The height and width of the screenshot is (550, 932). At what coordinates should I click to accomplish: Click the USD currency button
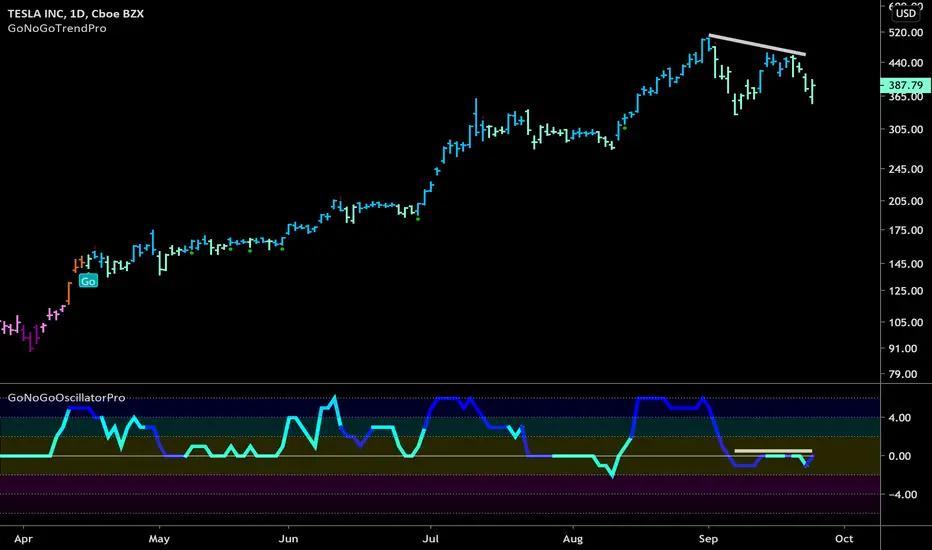pos(906,13)
